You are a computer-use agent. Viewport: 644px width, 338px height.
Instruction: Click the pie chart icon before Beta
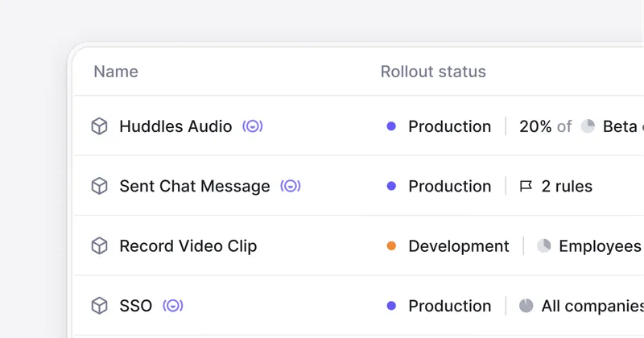588,126
